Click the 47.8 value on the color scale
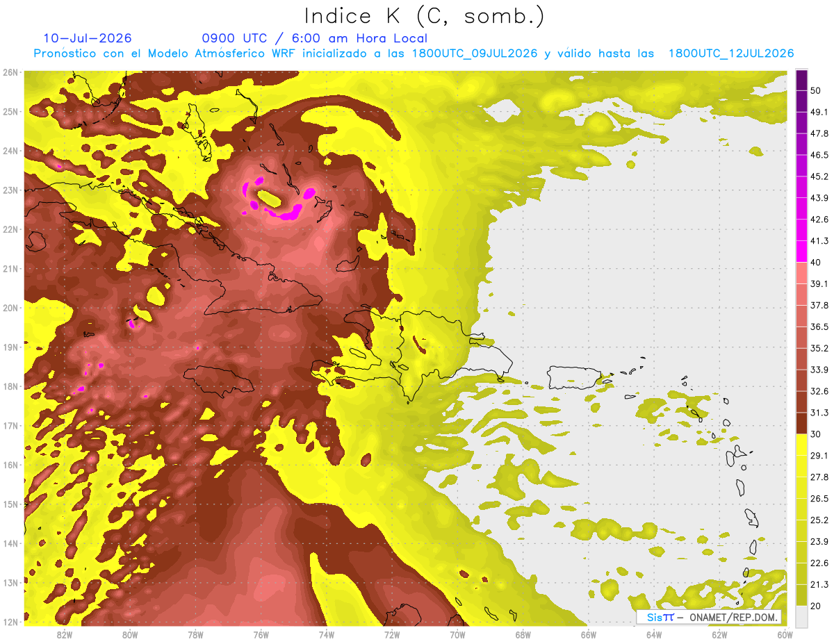Viewport: 834px width, 644px height. tap(819, 133)
